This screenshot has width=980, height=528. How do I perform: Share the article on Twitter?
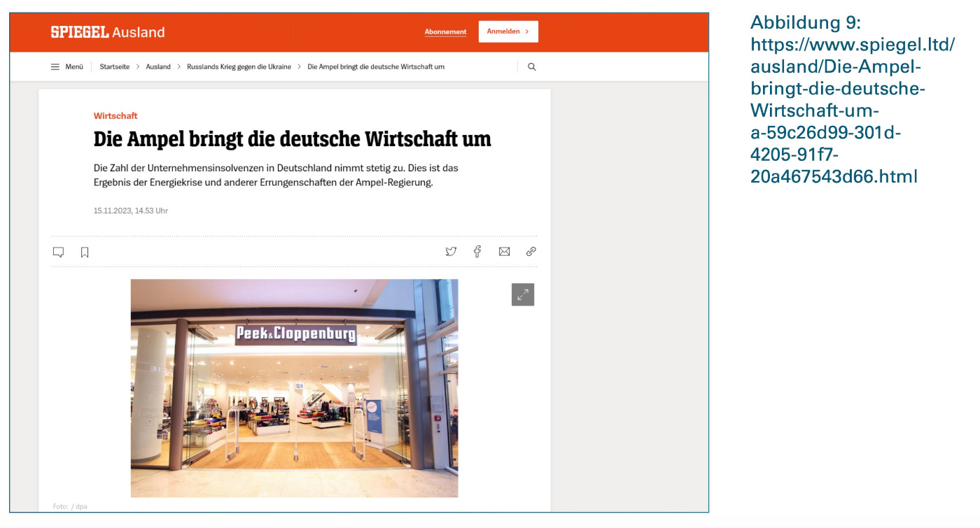coord(451,252)
